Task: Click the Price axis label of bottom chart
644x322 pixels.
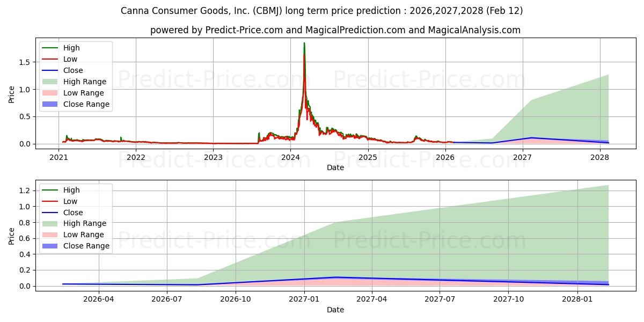Action: [x=12, y=236]
